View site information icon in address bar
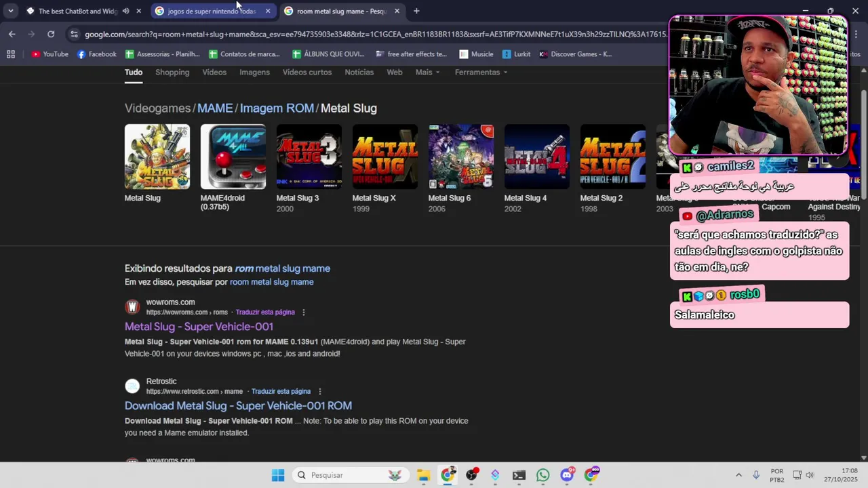Screen dimensions: 868x488 [74, 34]
